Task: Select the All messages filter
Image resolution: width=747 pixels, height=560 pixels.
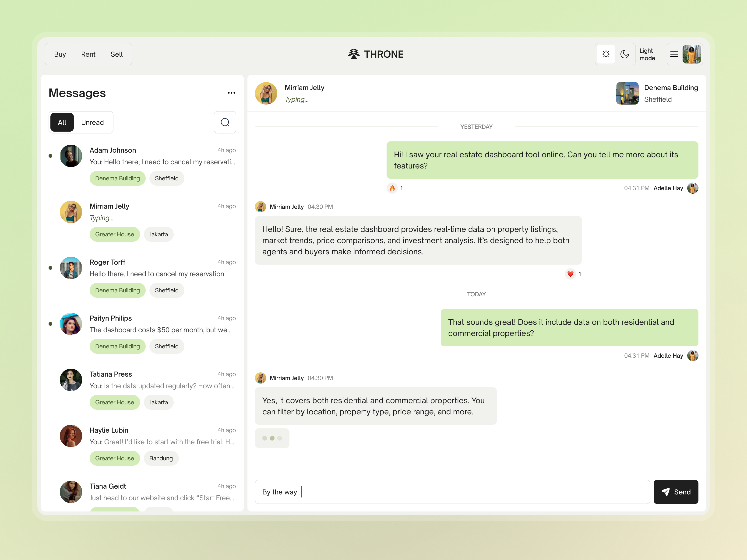Action: pyautogui.click(x=62, y=122)
